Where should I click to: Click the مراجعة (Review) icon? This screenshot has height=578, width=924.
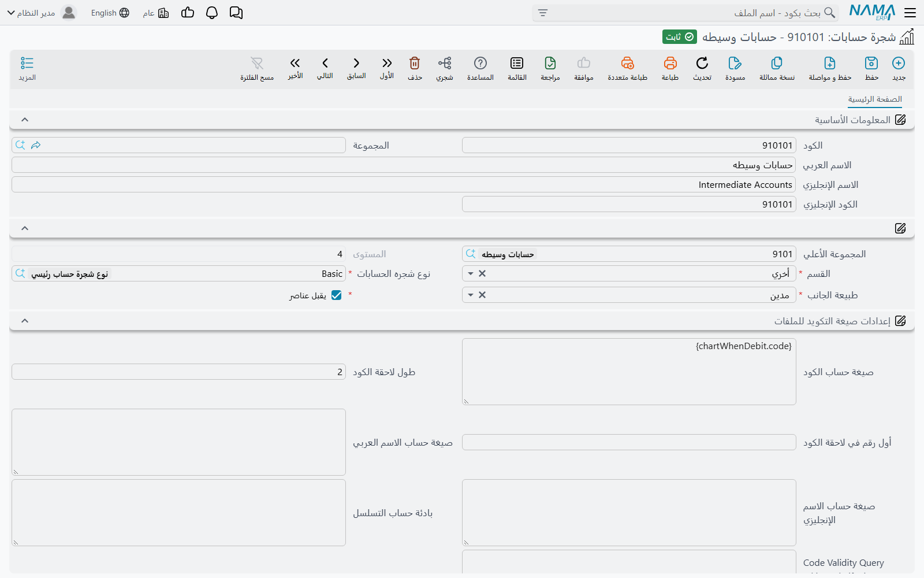(x=550, y=63)
